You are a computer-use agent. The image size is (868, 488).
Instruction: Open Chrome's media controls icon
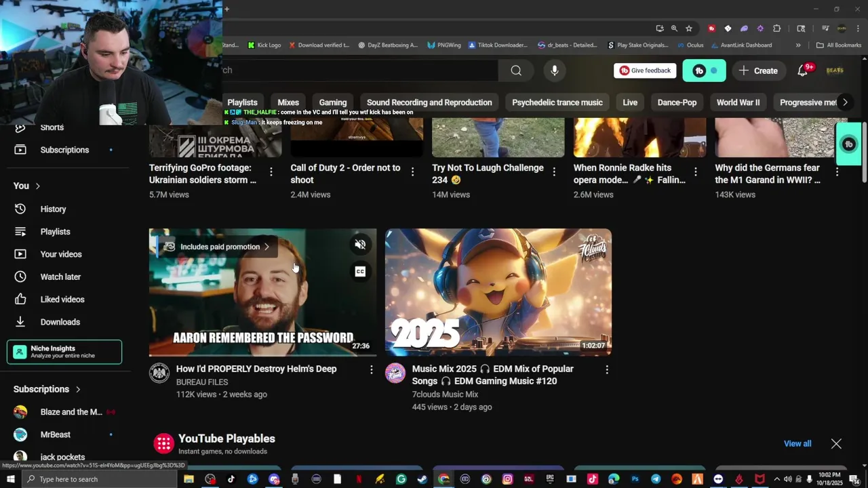pyautogui.click(x=825, y=28)
